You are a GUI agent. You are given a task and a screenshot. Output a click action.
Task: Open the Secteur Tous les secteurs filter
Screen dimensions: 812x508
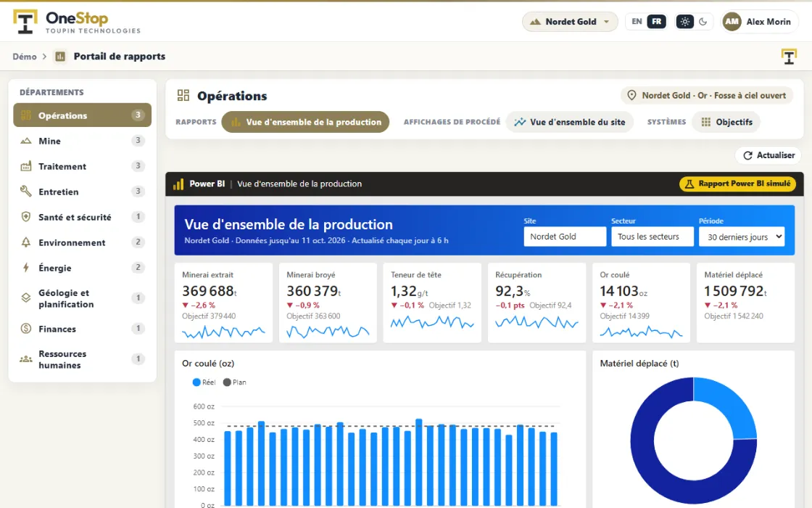pyautogui.click(x=652, y=237)
